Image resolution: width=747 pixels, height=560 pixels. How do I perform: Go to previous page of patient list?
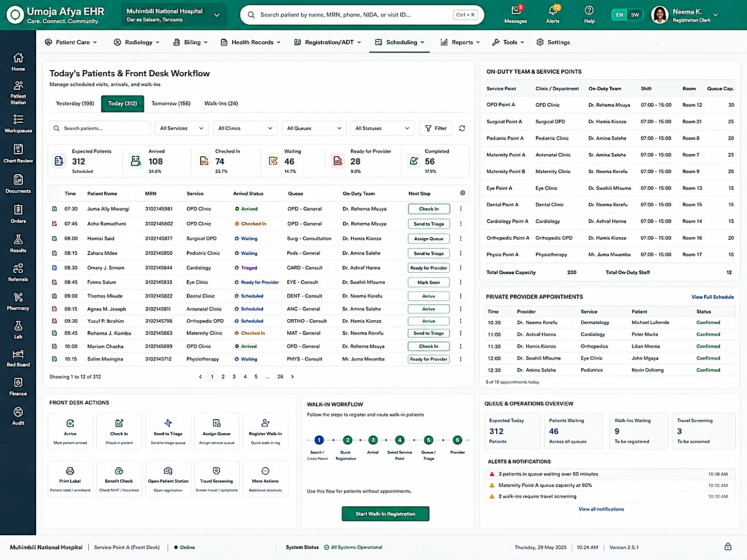201,377
